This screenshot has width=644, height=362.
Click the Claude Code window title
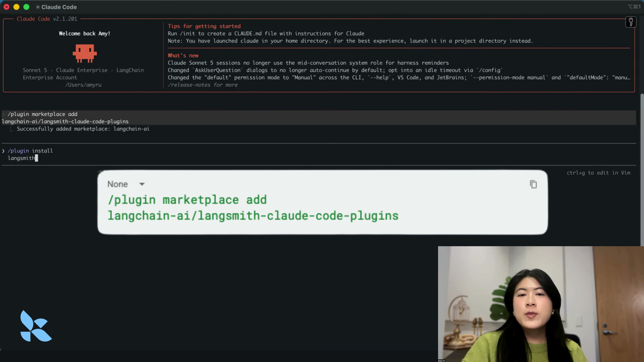[x=59, y=7]
